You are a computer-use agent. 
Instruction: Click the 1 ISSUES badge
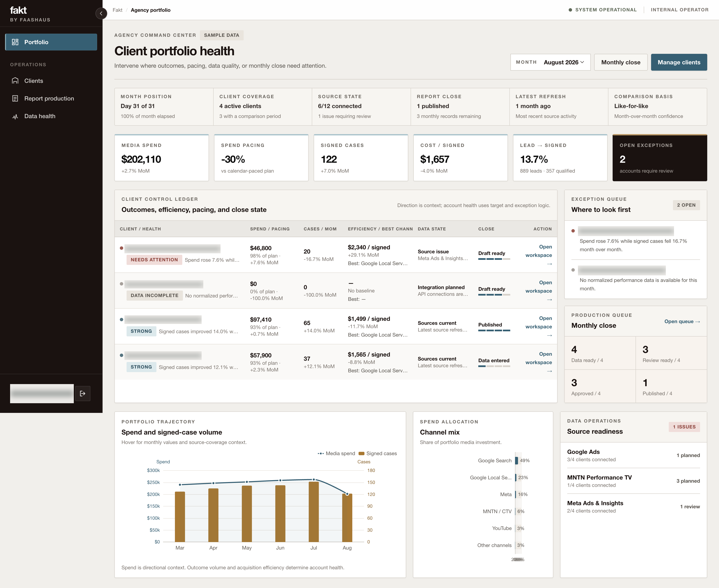(684, 427)
